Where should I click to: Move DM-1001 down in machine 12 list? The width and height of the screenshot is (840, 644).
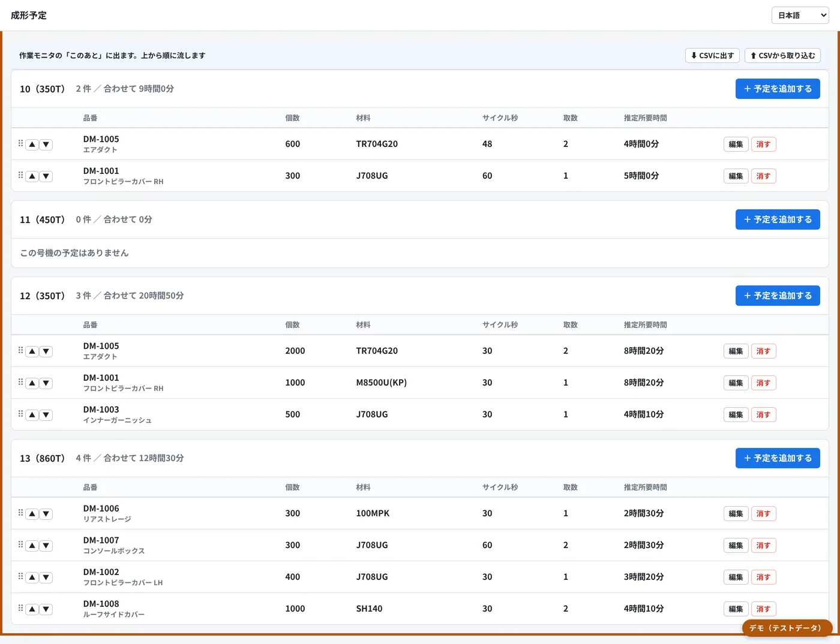tap(46, 383)
